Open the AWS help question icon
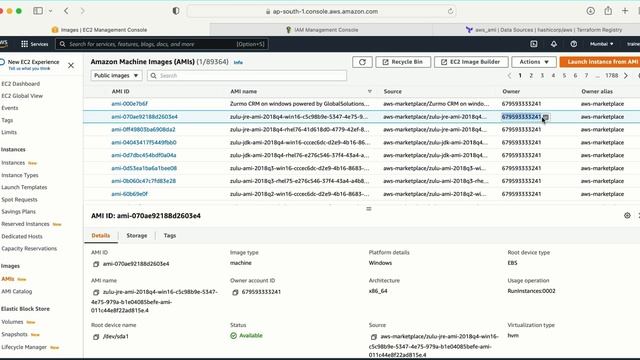This screenshot has height=360, width=640. [x=573, y=44]
